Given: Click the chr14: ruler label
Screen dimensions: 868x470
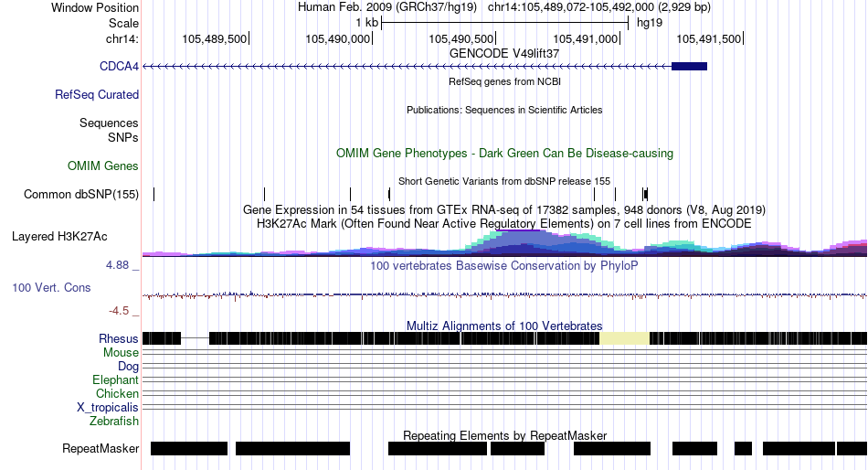Looking at the screenshot, I should (122, 38).
